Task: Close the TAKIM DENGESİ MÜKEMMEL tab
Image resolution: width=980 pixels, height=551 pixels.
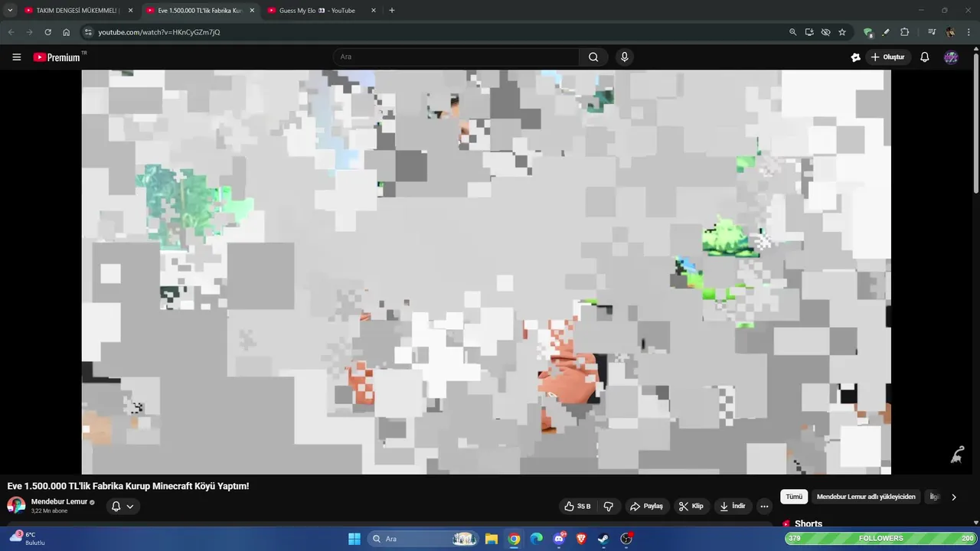Action: coord(130,11)
